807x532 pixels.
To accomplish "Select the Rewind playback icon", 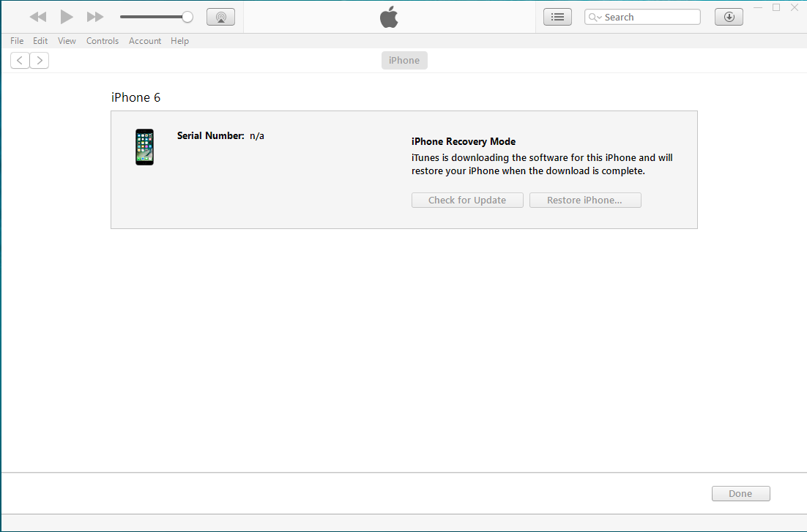I will point(37,16).
